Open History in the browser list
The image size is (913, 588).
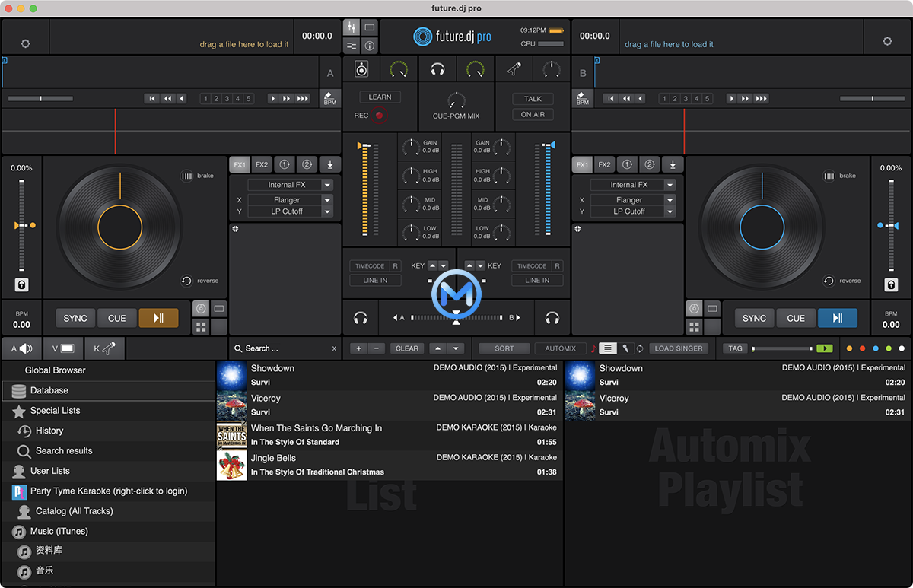tap(49, 431)
